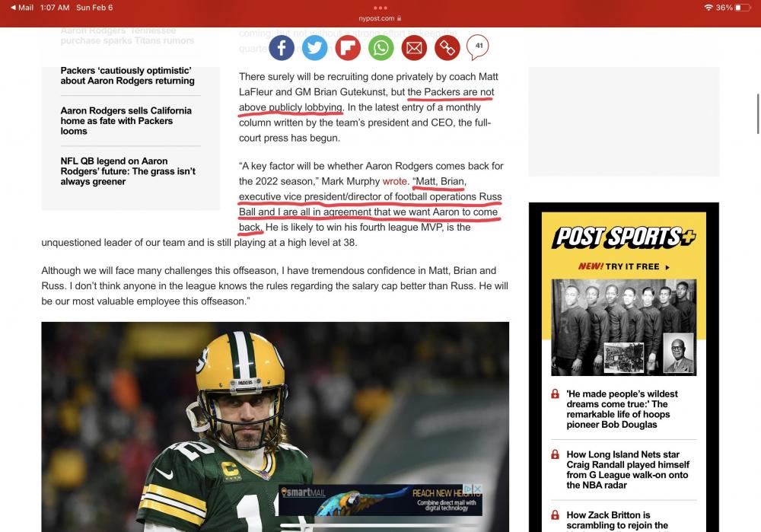Open the Craig Randall Long Island Nets story
Image resolution: width=761 pixels, height=532 pixels.
(x=627, y=470)
